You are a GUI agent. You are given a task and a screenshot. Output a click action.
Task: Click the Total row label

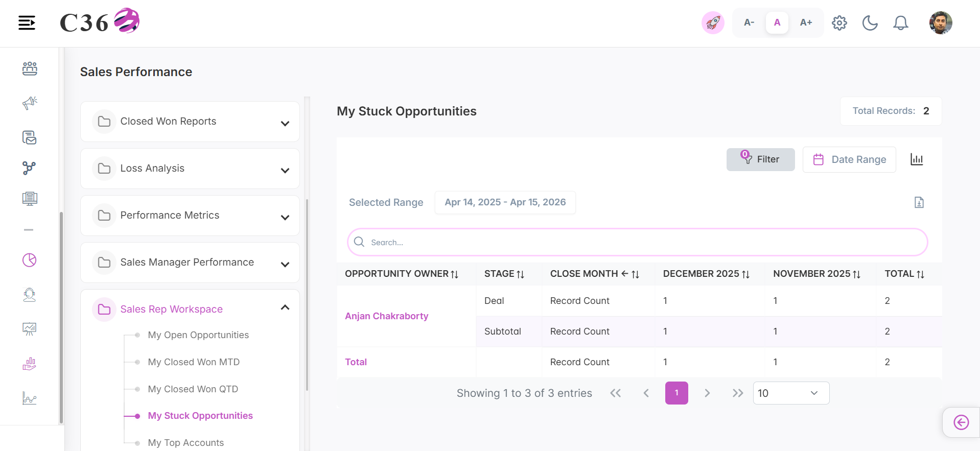[356, 362]
